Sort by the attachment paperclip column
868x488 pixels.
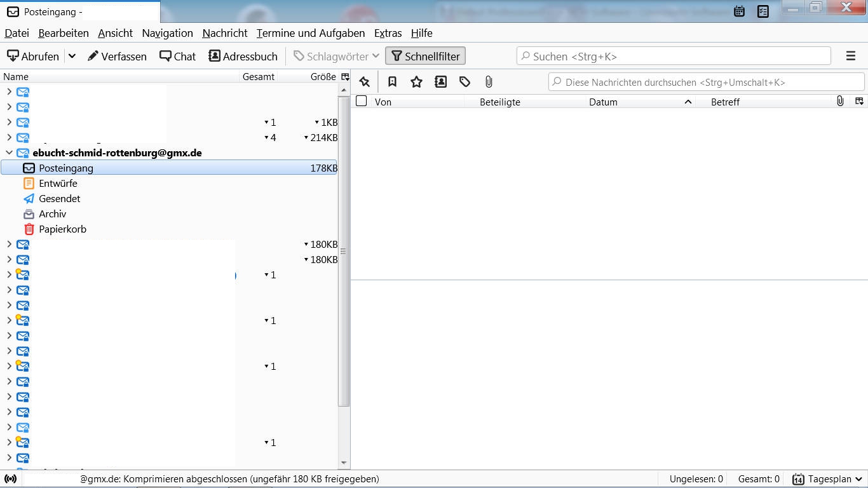click(x=840, y=101)
